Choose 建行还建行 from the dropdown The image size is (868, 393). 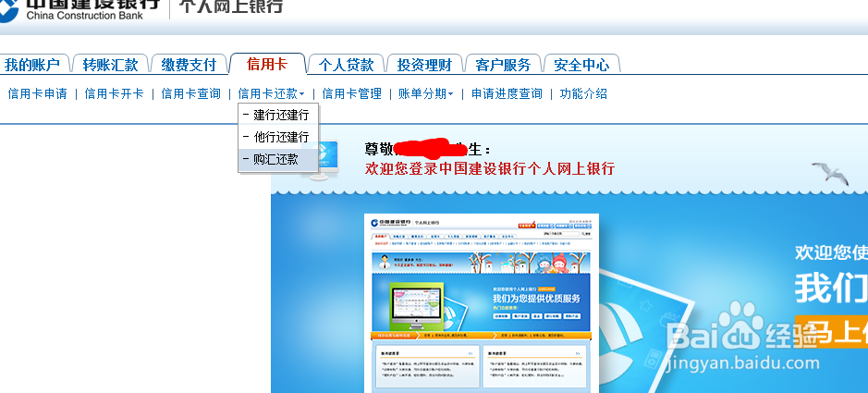click(278, 116)
